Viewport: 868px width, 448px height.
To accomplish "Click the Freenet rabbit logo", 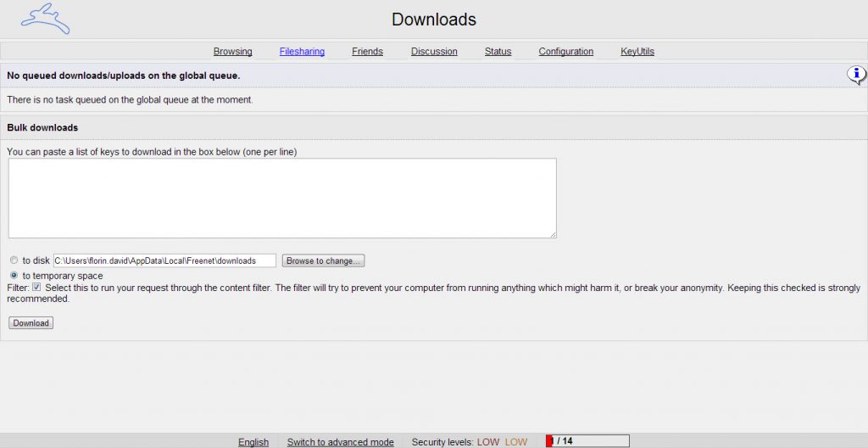I will point(46,19).
